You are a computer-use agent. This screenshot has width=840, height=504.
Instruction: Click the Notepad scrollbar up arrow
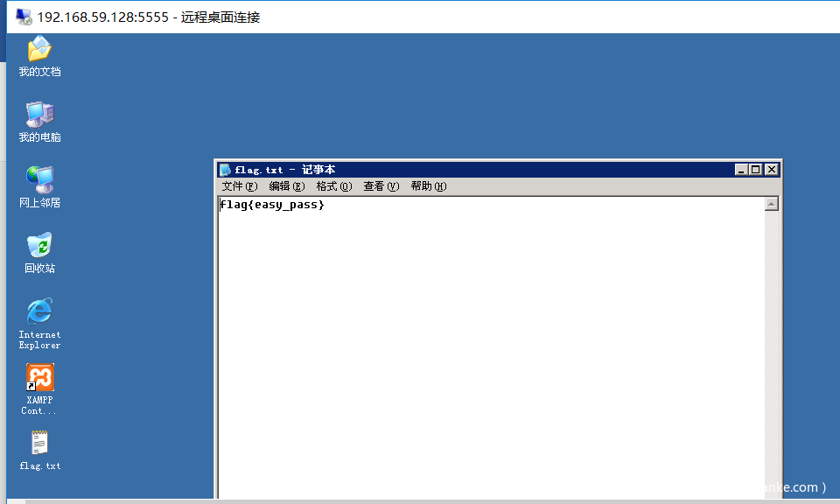tap(772, 204)
